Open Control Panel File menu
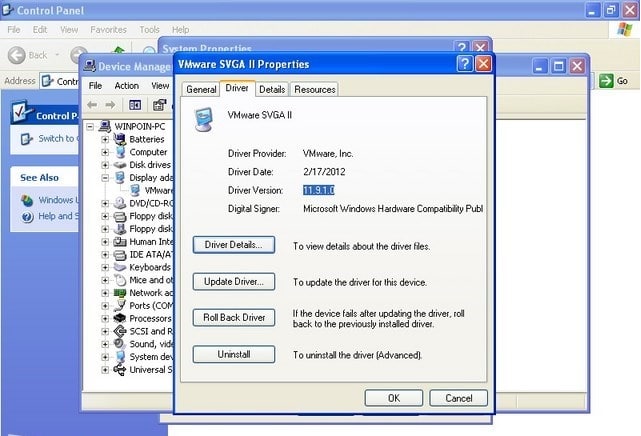The height and width of the screenshot is (436, 641). (x=14, y=30)
